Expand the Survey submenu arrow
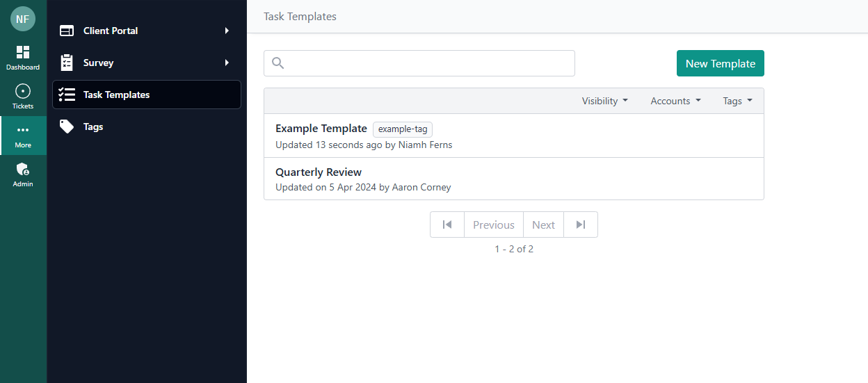Viewport: 868px width, 383px height. (227, 63)
